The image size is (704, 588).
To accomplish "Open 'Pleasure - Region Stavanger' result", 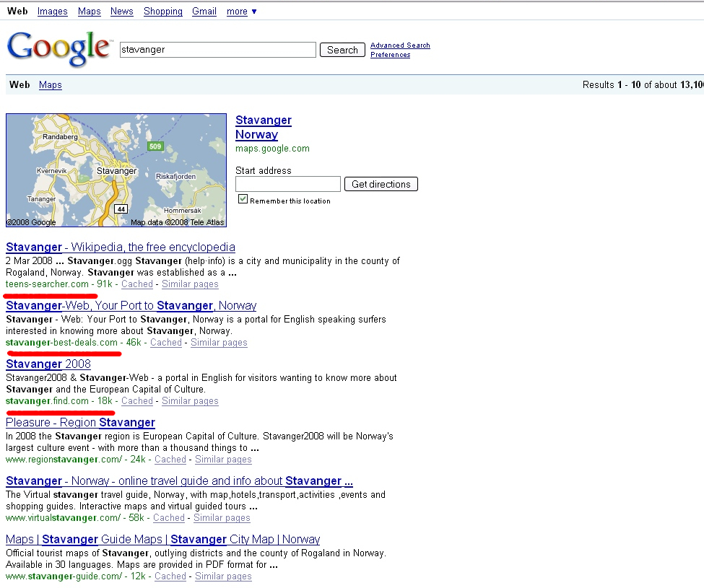I will [x=80, y=423].
